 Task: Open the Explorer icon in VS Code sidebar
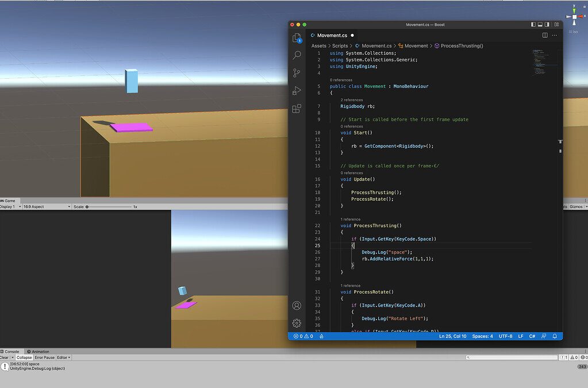297,37
